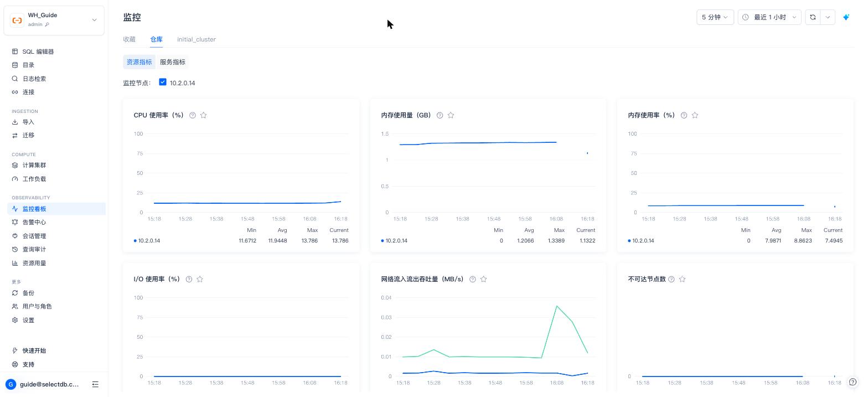Toggle the 10.2.0.14 legend in CPU chart
Image resolution: width=868 pixels, height=397 pixels.
pyautogui.click(x=147, y=241)
